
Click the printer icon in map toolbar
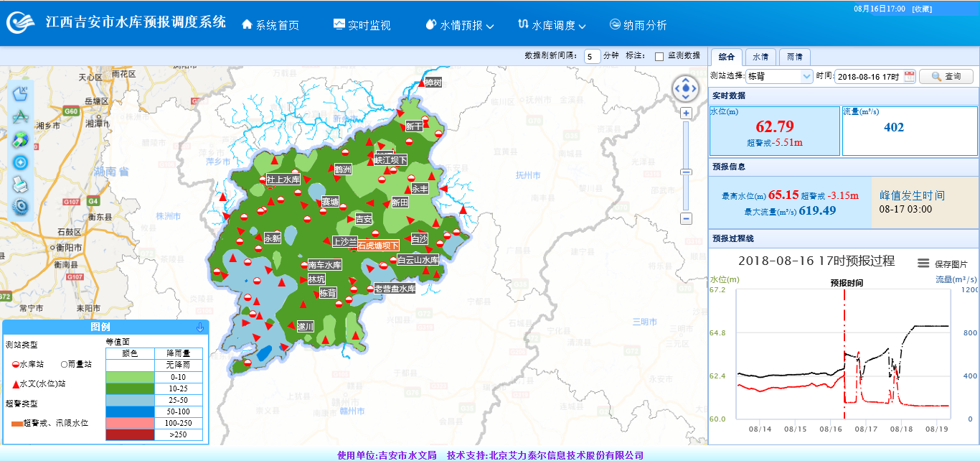click(20, 185)
